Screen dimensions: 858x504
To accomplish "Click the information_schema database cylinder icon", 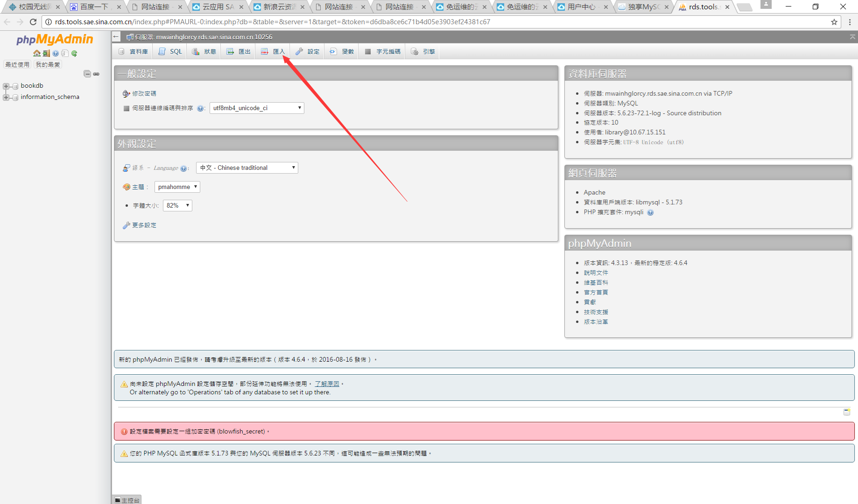I will [15, 97].
